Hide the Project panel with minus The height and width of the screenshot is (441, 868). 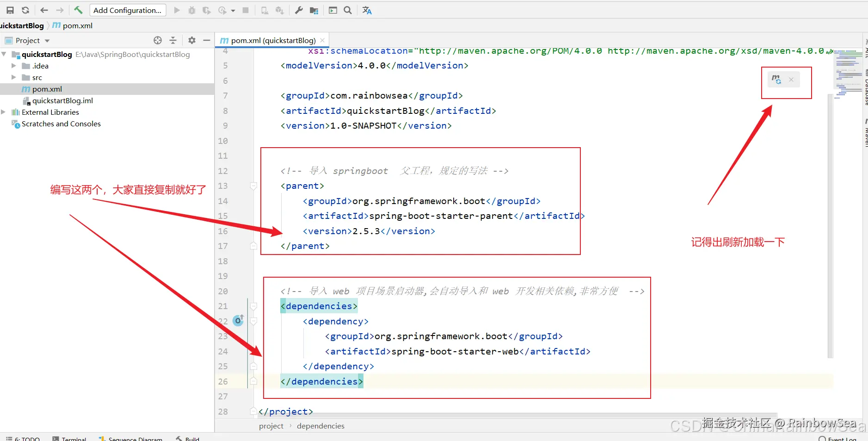point(207,40)
